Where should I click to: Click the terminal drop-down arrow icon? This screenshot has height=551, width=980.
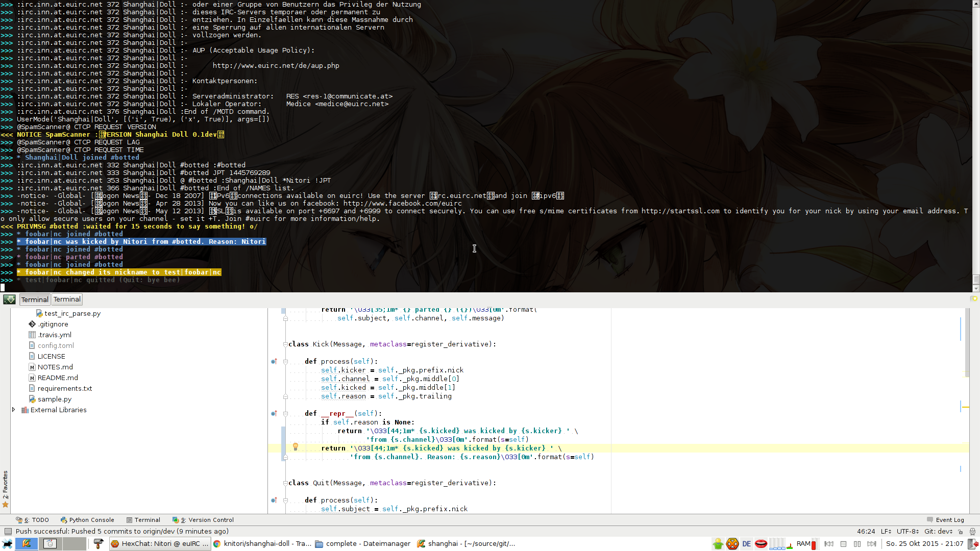tap(9, 299)
